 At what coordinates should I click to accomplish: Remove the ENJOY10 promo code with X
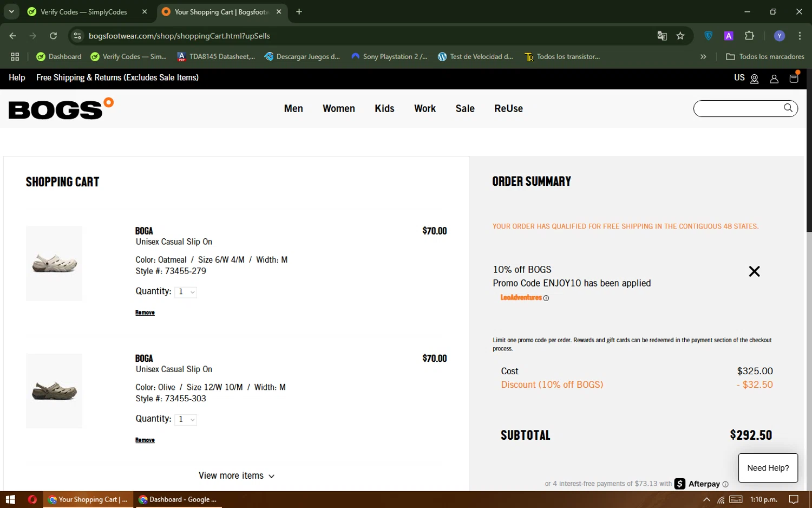point(754,271)
